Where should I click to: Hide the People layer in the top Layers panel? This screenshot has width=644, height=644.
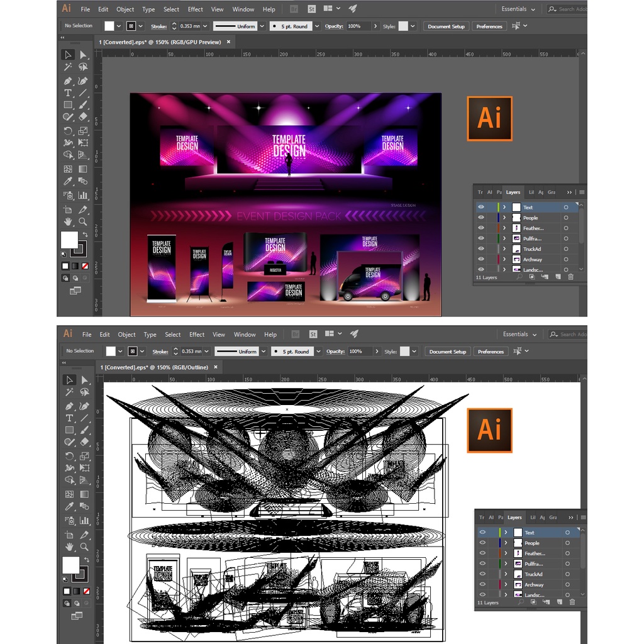coord(481,218)
